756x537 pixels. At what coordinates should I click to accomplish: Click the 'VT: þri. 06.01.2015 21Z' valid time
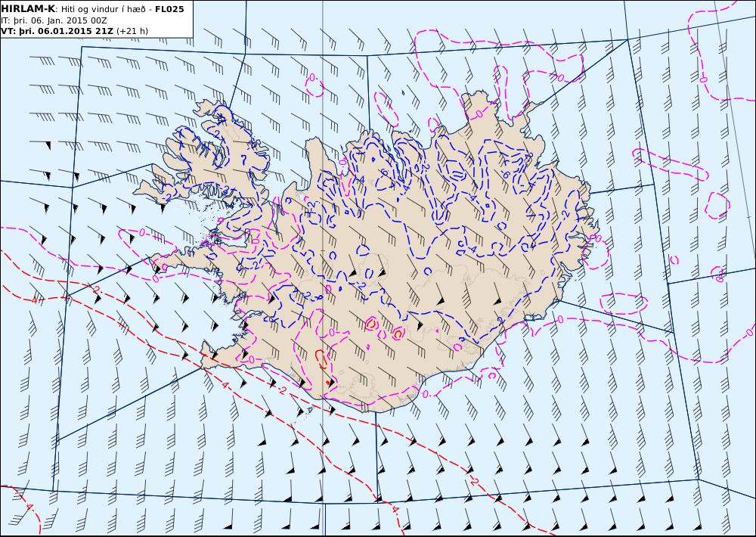[x=57, y=31]
